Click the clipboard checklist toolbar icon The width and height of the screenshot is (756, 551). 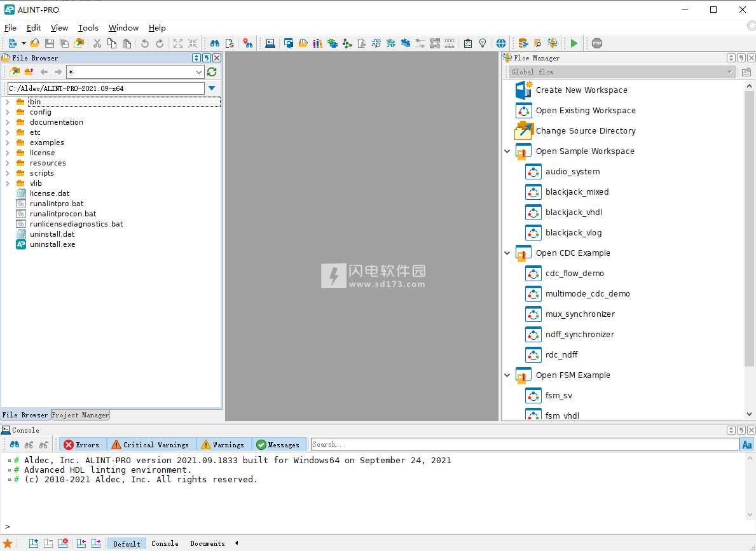(468, 43)
